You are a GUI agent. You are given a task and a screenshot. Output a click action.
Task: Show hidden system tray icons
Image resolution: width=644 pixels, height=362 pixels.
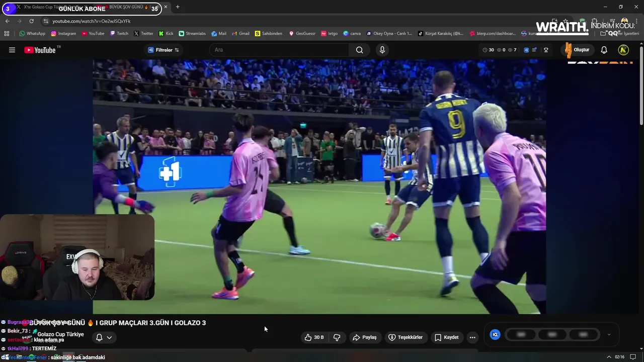coord(609,357)
